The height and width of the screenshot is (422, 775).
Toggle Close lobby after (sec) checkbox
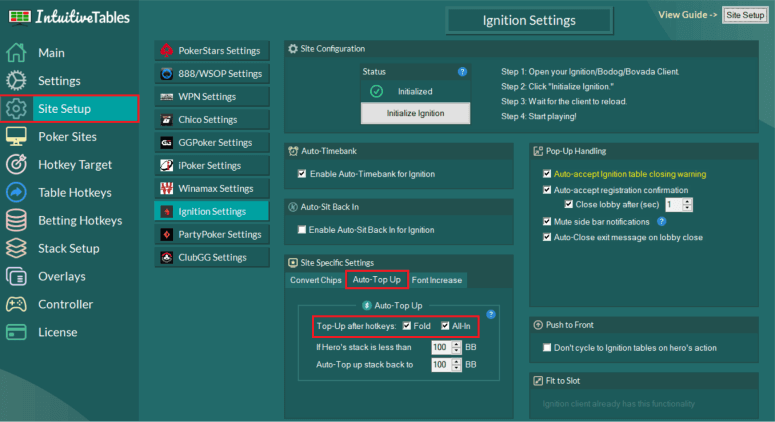click(568, 204)
